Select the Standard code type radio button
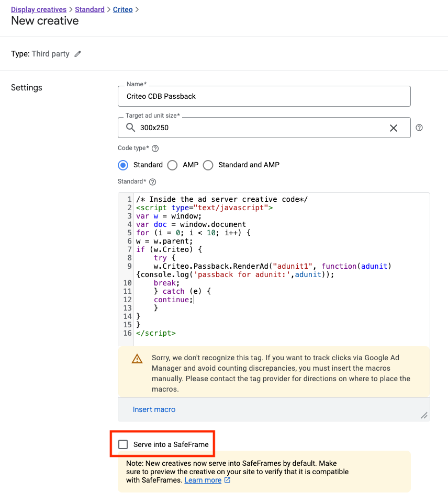The height and width of the screenshot is (504, 448). click(124, 165)
